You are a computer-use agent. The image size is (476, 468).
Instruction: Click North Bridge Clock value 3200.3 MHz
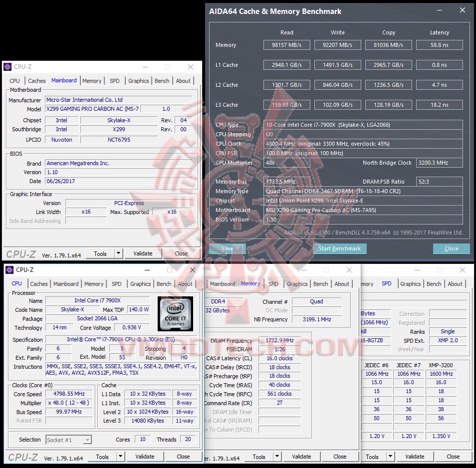439,163
